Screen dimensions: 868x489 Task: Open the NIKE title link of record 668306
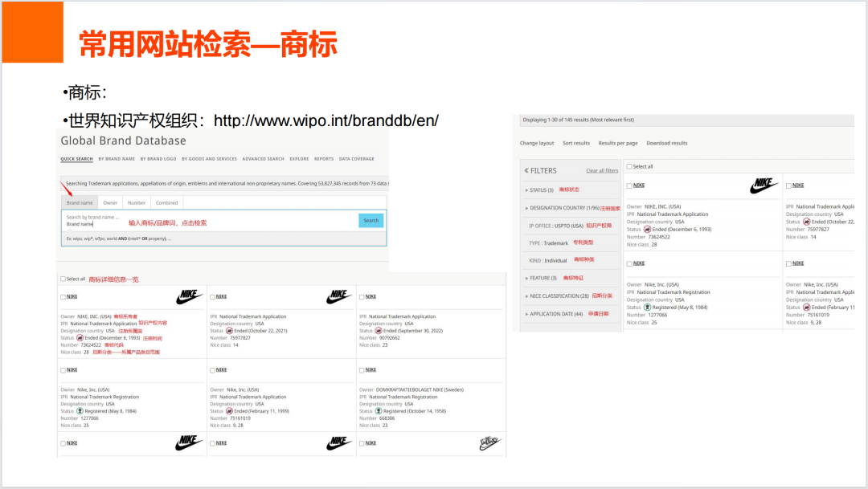371,370
